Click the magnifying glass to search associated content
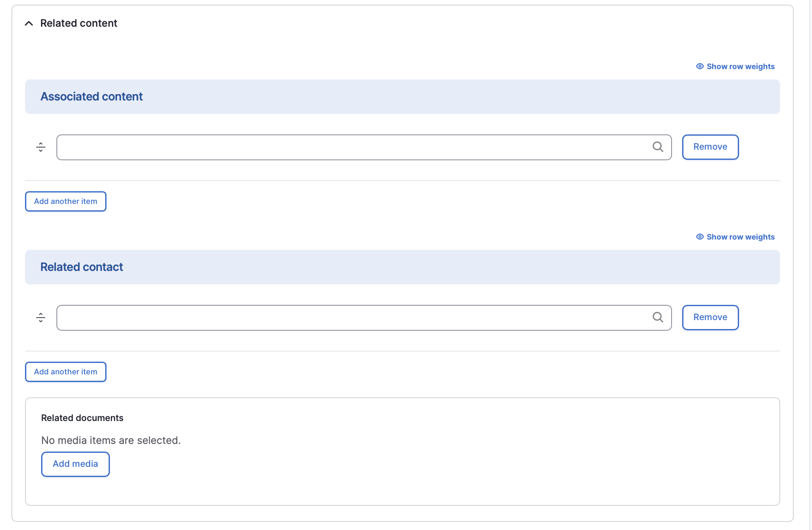 (x=658, y=147)
